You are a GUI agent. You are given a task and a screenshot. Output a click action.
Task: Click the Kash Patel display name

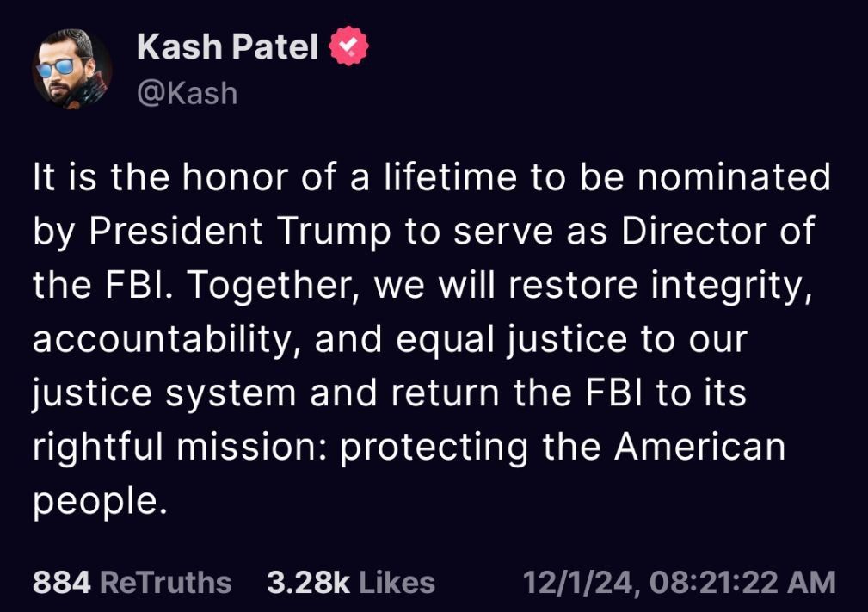tap(227, 47)
